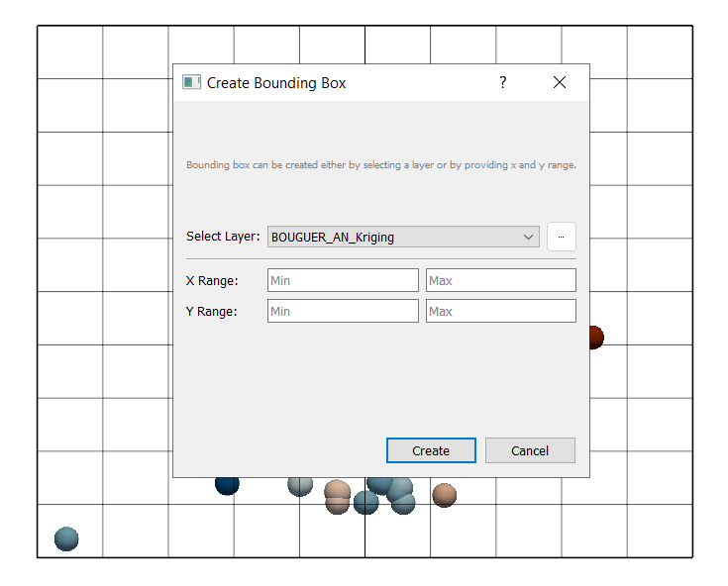
Task: Select the dark navy blue data sphere
Action: click(227, 485)
